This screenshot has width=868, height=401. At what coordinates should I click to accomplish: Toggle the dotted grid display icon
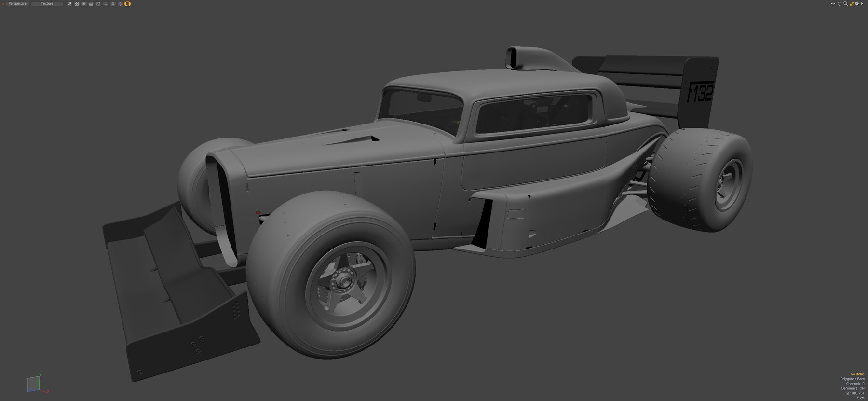click(x=69, y=4)
